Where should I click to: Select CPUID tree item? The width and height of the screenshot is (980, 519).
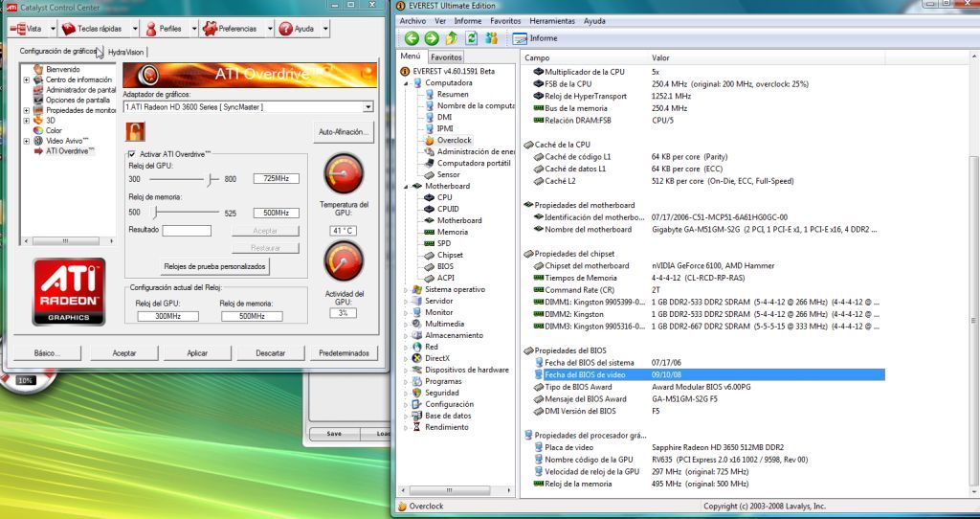tap(448, 209)
